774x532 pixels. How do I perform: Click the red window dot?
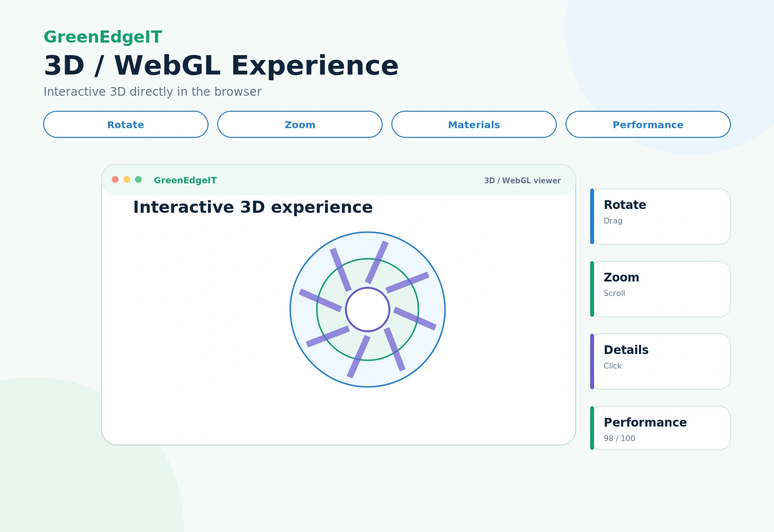click(x=115, y=179)
